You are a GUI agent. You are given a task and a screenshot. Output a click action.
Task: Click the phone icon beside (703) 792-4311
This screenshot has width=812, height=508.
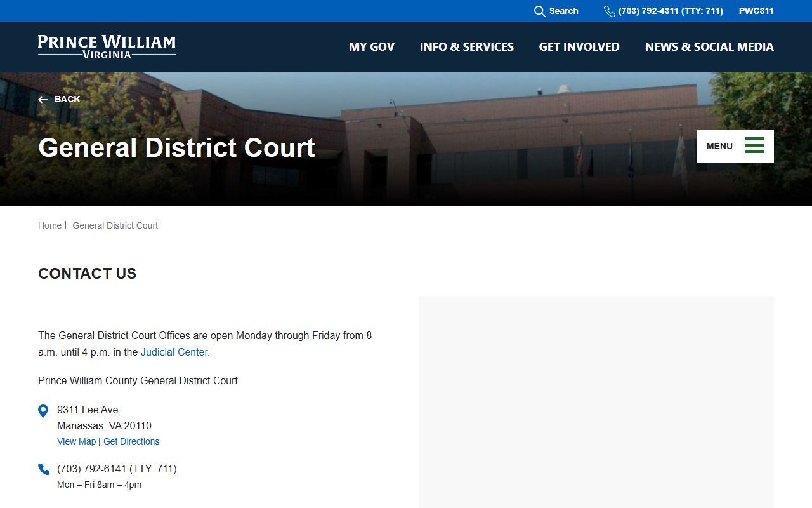coord(609,11)
